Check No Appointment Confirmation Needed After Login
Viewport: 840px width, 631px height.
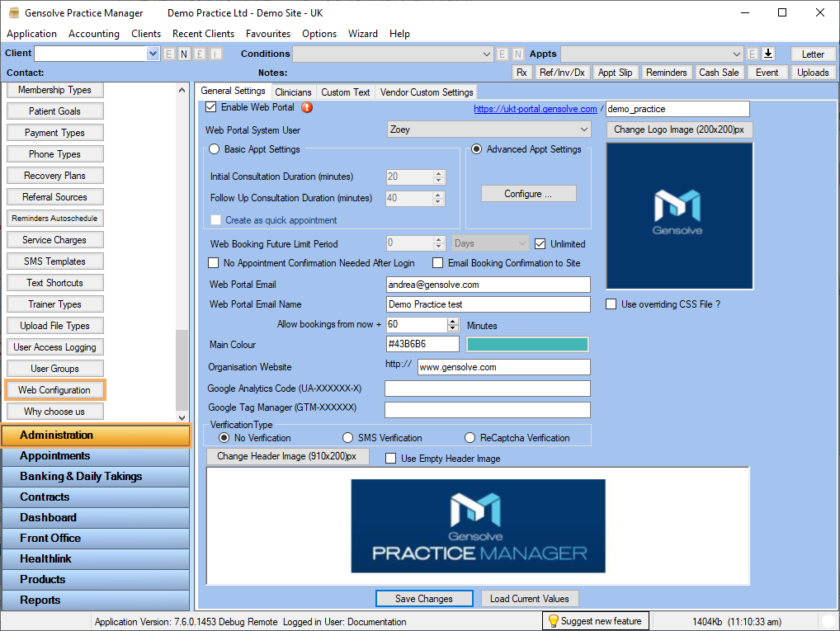213,263
